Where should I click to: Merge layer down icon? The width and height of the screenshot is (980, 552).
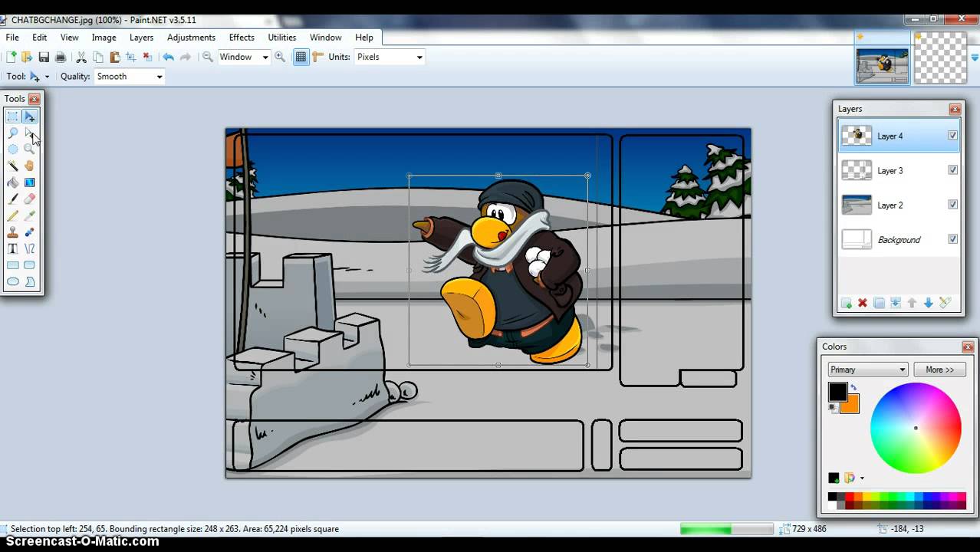tap(895, 303)
